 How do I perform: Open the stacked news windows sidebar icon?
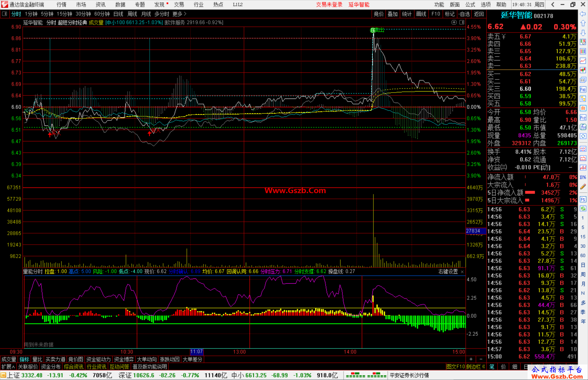(x=583, y=80)
